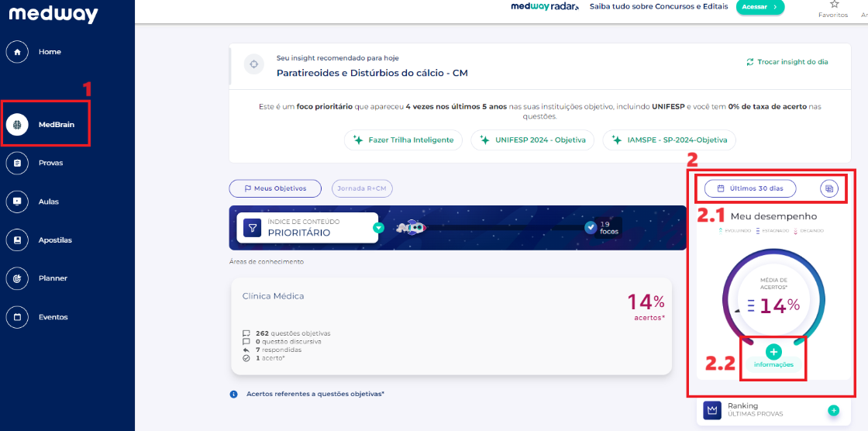The width and height of the screenshot is (868, 431).
Task: Select Aulas in the sidebar menu
Action: pyautogui.click(x=49, y=202)
